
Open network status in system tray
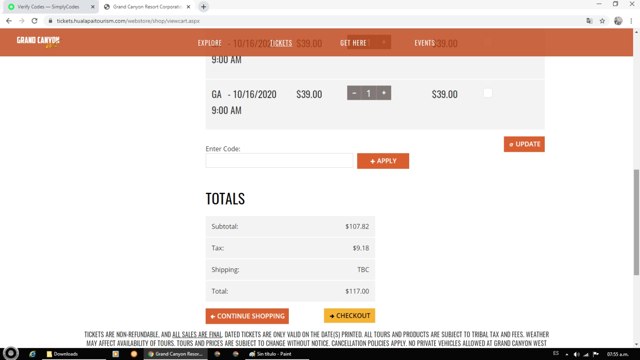pos(586,354)
